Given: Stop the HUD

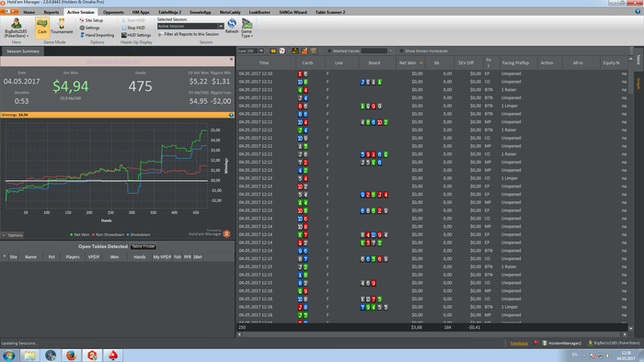Looking at the screenshot, I should click(133, 28).
